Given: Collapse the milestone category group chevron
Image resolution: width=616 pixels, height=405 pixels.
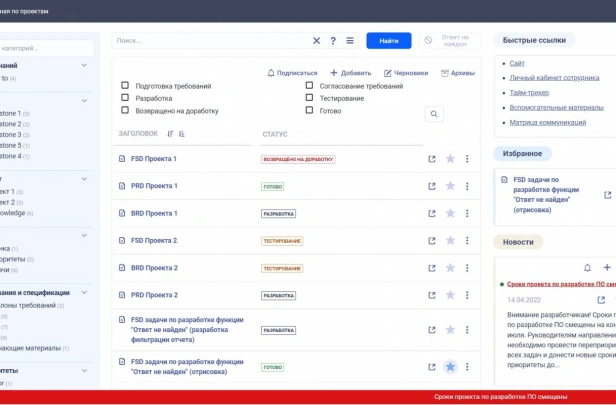Looking at the screenshot, I should (x=84, y=101).
